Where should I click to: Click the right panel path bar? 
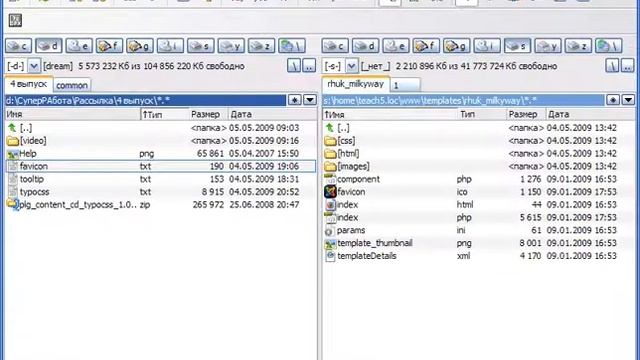click(463, 100)
